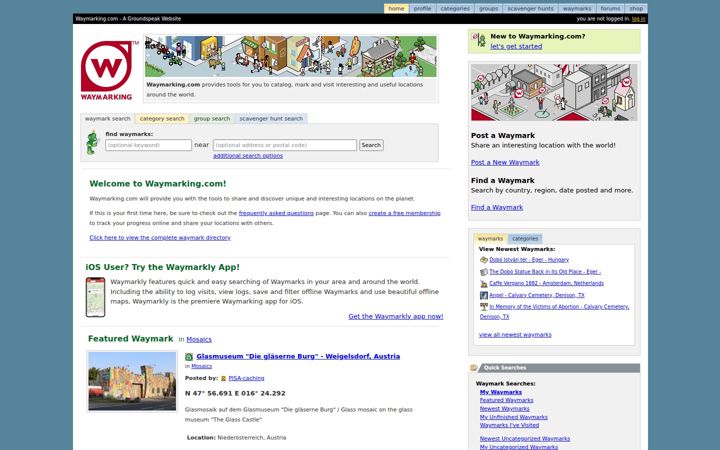Open My Unfinished Waymarks link
Screen dimensions: 720x450
click(x=513, y=417)
